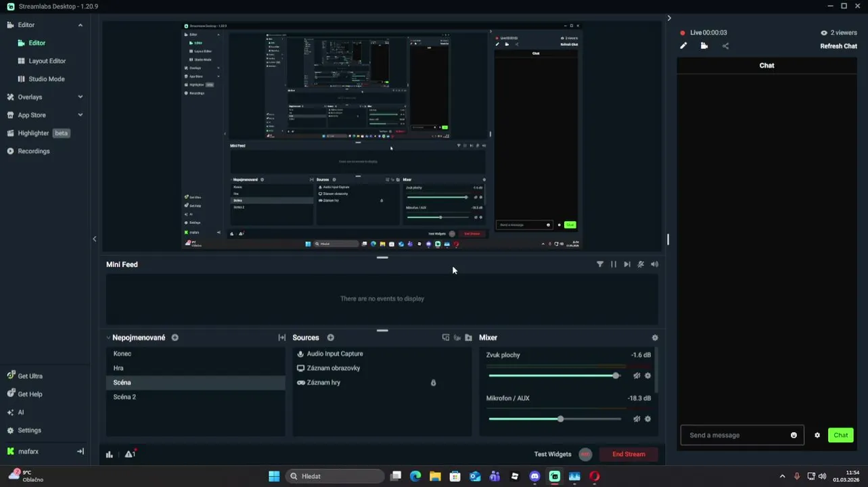Click the widget source icon in Sources header
The width and height of the screenshot is (868, 487).
point(445,338)
